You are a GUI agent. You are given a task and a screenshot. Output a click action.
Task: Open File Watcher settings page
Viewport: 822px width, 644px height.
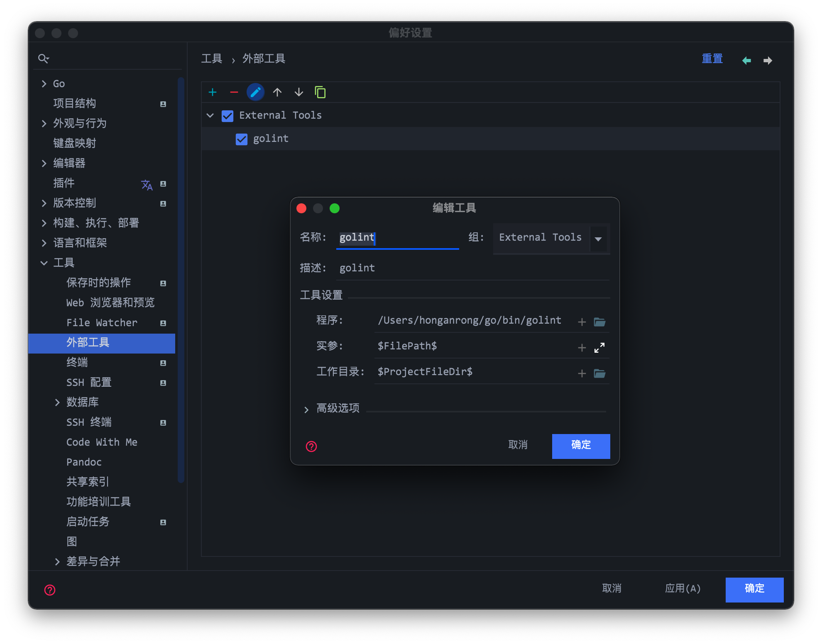[102, 322]
